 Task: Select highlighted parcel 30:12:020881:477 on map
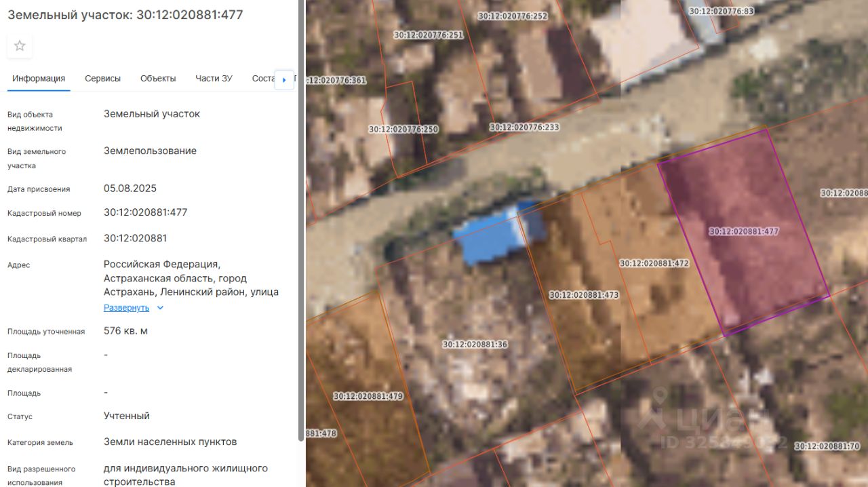(744, 231)
